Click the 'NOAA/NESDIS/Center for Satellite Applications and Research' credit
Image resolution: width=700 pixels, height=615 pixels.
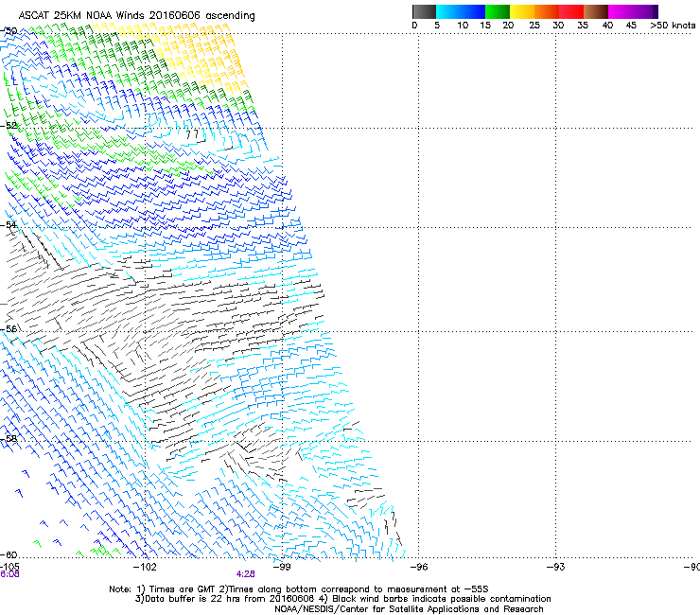(409, 609)
